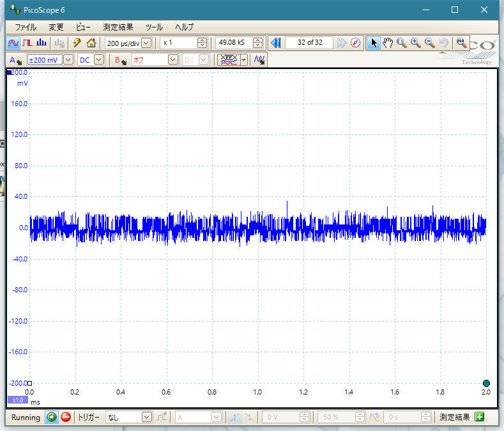
Task: Stop capture with red stop button
Action: tap(66, 417)
